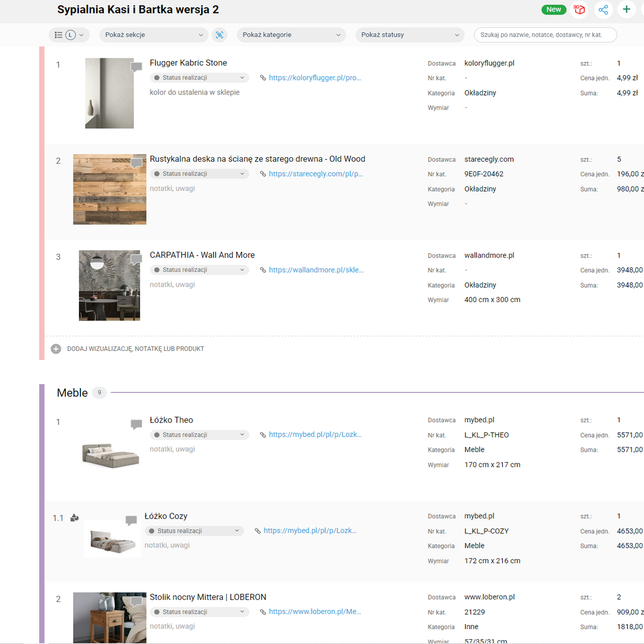The image size is (644, 644).
Task: Open the Pokaż sekcje dropdown
Action: 154,35
